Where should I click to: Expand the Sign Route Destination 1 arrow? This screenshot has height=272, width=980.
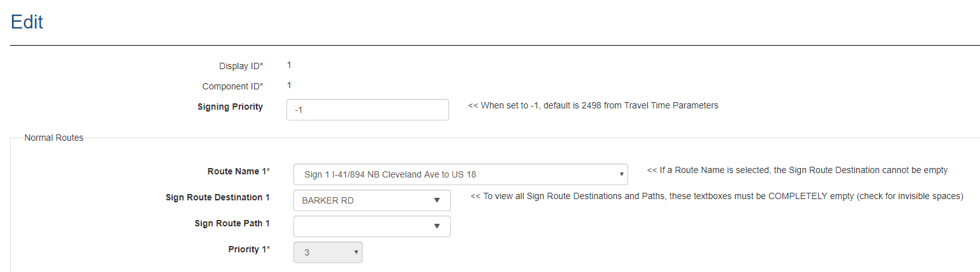[437, 200]
